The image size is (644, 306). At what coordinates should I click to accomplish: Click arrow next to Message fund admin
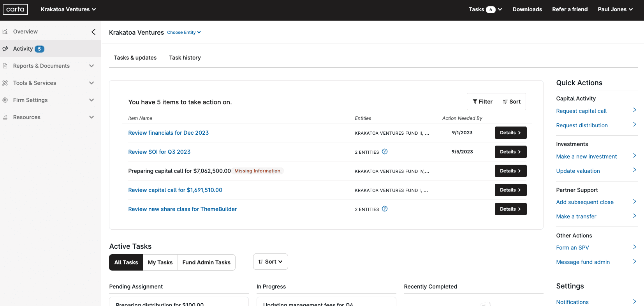(x=635, y=262)
